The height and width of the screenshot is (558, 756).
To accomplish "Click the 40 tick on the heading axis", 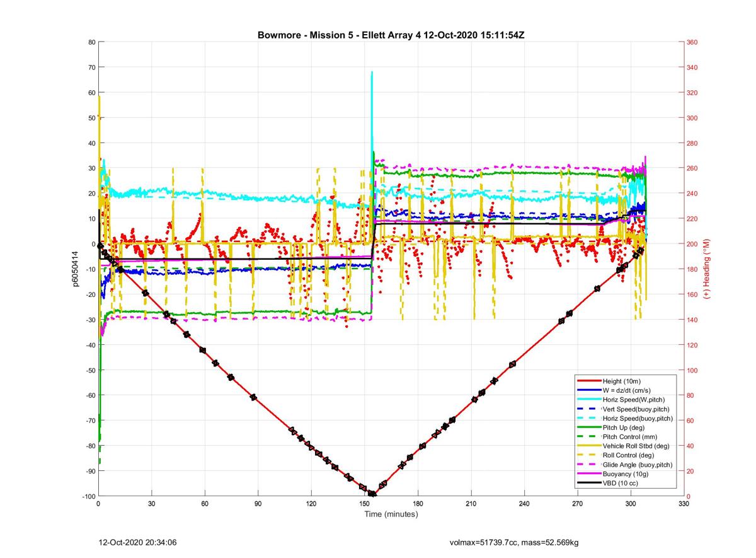I will click(690, 446).
